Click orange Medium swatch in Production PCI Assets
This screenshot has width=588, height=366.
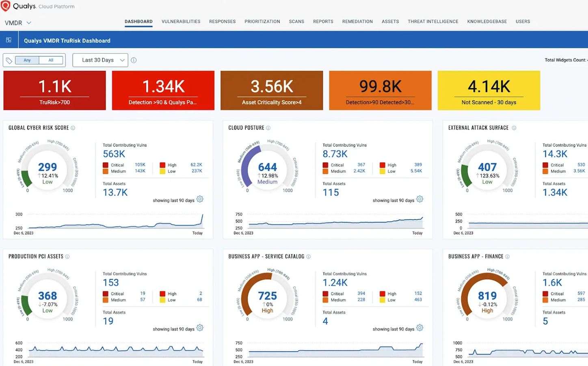coord(106,300)
